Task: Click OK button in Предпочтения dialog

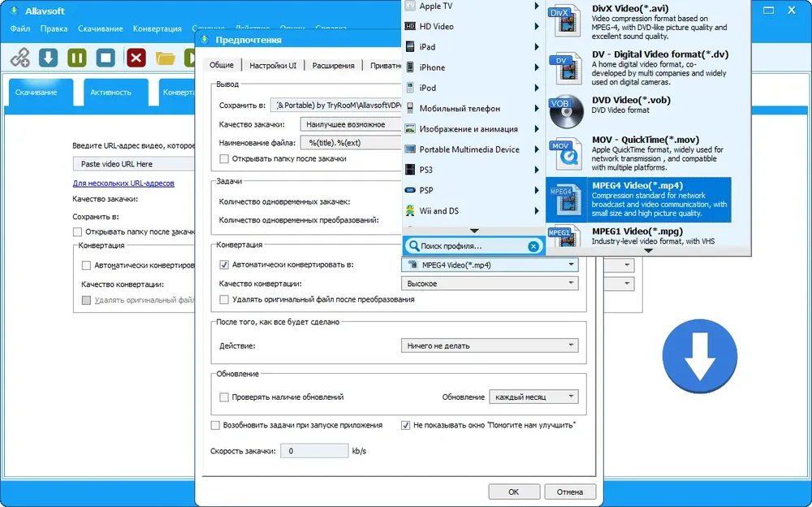Action: [x=514, y=492]
